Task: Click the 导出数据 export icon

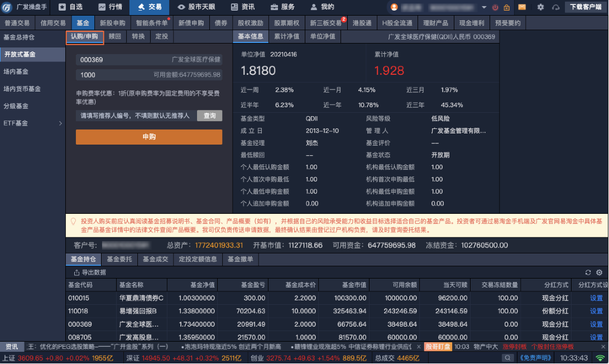Action: coord(76,272)
